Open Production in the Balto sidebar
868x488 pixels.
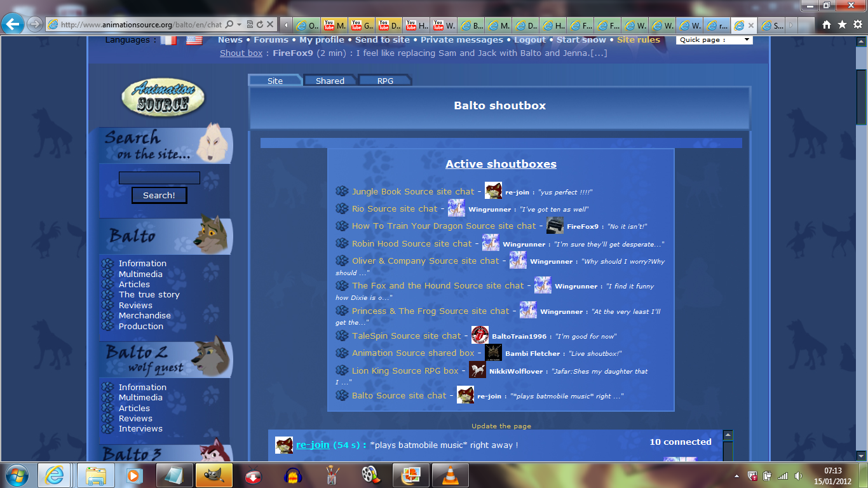coord(141,326)
